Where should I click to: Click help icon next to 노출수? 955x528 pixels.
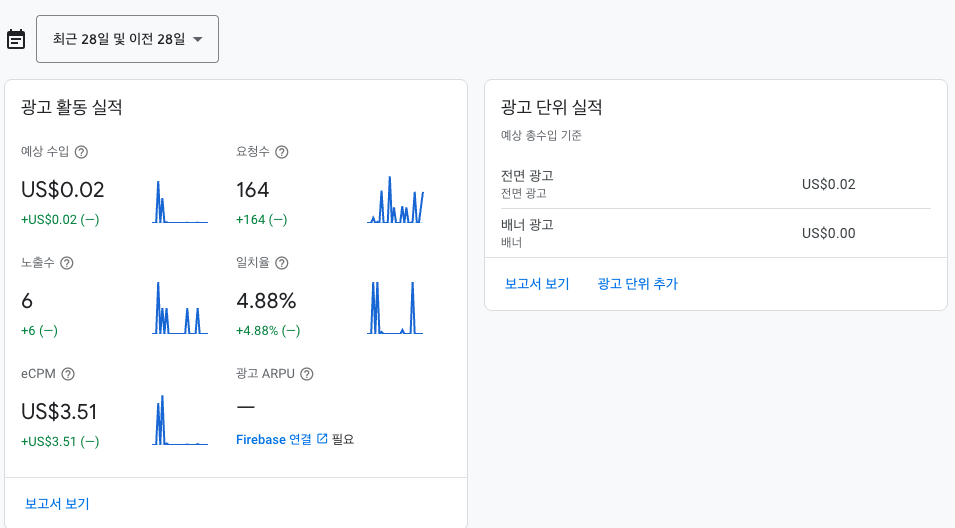coord(67,263)
